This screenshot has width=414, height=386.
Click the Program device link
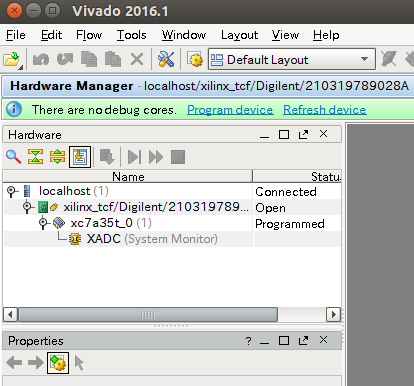point(230,110)
